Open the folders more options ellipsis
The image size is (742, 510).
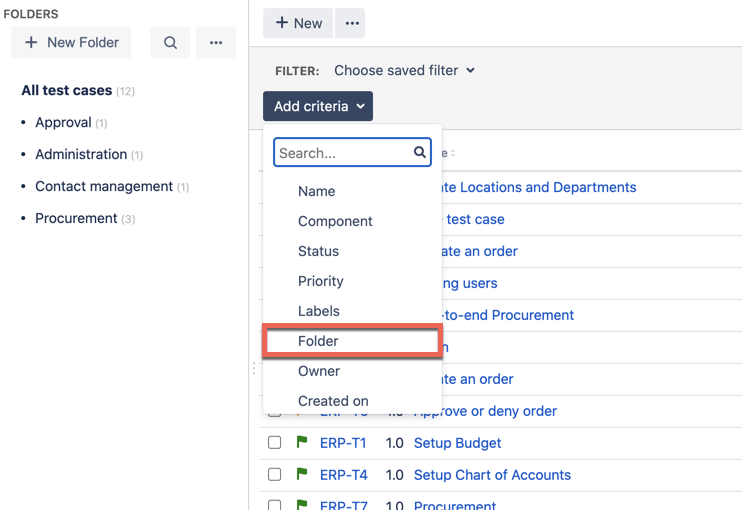[x=216, y=43]
